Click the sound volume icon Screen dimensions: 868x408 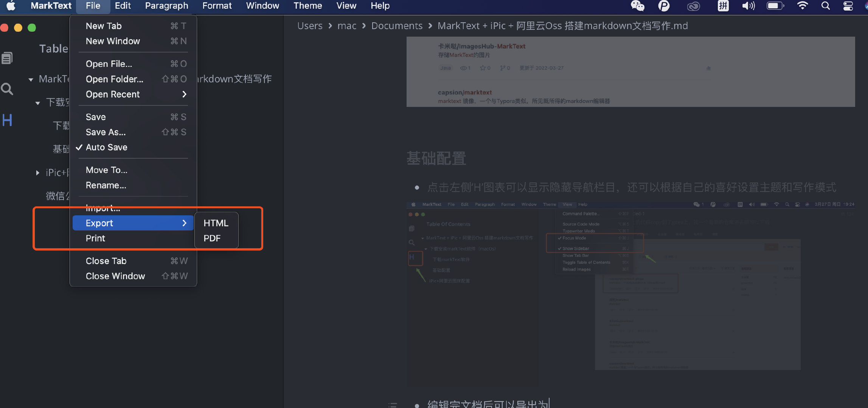click(748, 6)
